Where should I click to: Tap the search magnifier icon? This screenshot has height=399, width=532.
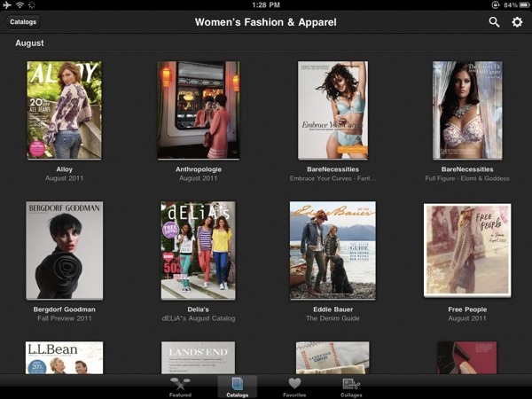coord(494,22)
